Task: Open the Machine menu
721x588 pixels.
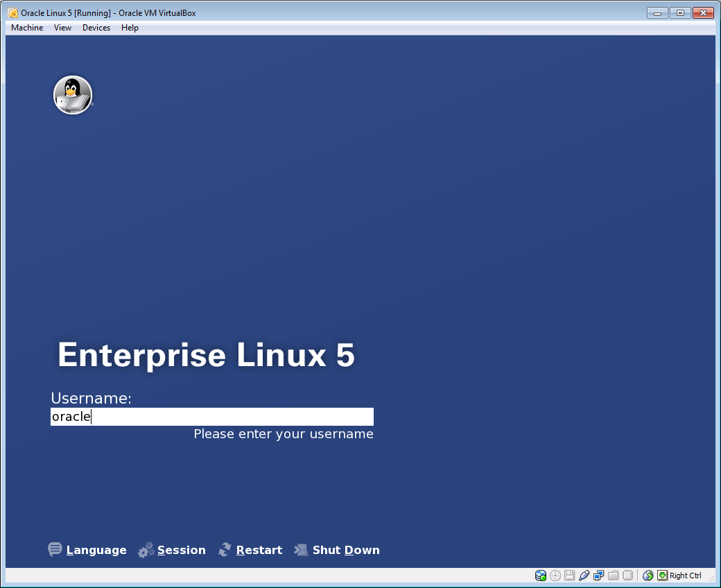Action: click(27, 28)
